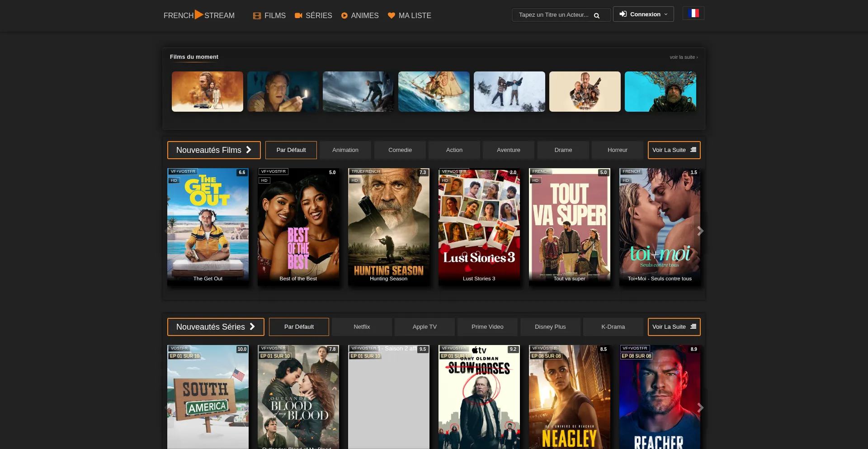The height and width of the screenshot is (449, 868).
Task: Click the 6.6 rating on The Get Out
Action: [242, 172]
